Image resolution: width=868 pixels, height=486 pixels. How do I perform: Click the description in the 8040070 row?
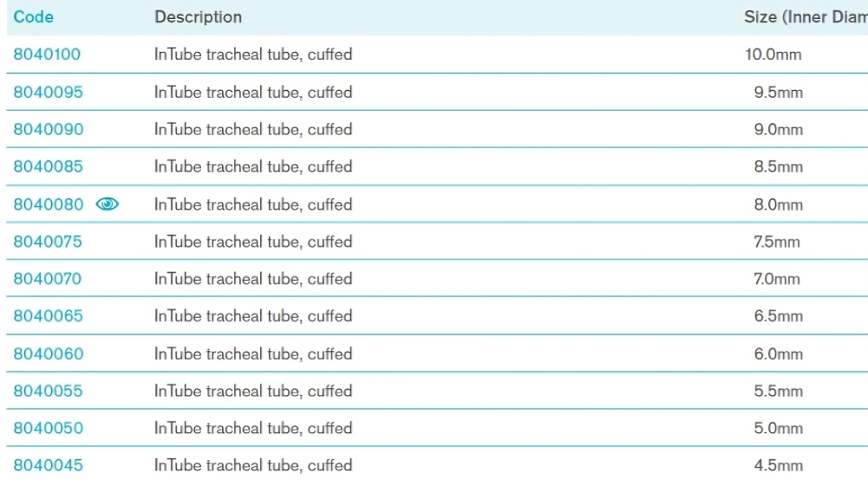coord(252,279)
